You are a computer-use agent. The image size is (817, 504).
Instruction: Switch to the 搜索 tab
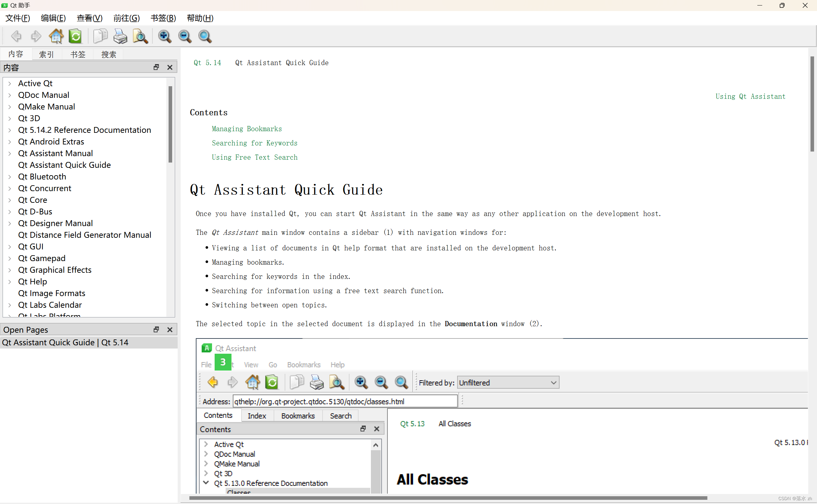point(109,54)
